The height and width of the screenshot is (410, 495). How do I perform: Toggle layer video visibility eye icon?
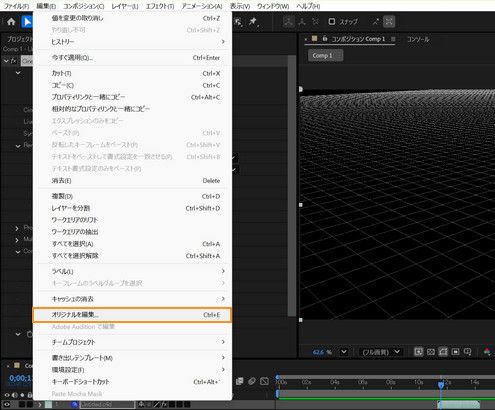click(7, 404)
